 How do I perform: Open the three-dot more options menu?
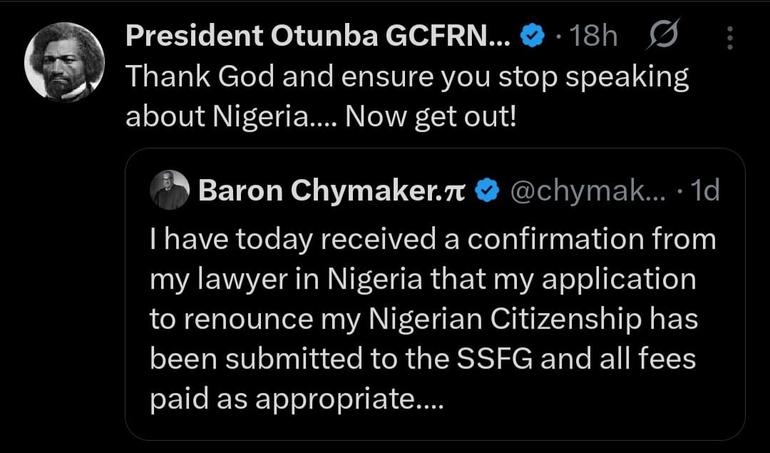coord(730,38)
